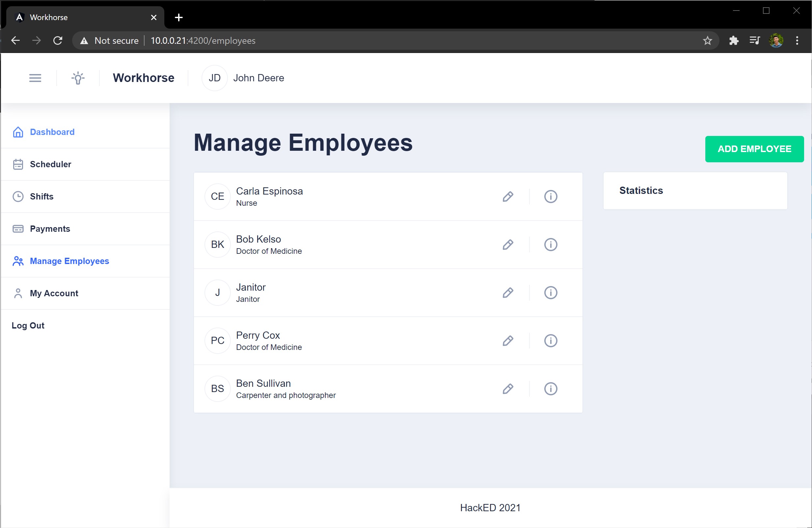Open Dashboard from sidebar
This screenshot has height=528, width=812.
pos(52,132)
